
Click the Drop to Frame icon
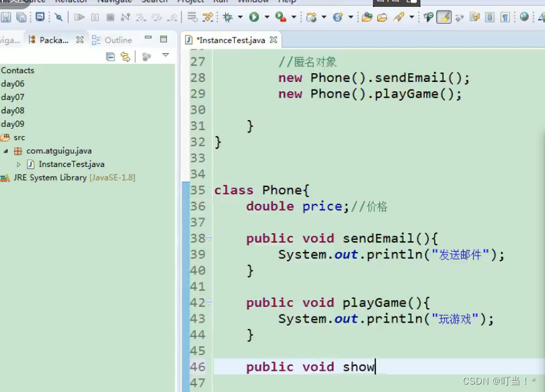pos(192,17)
